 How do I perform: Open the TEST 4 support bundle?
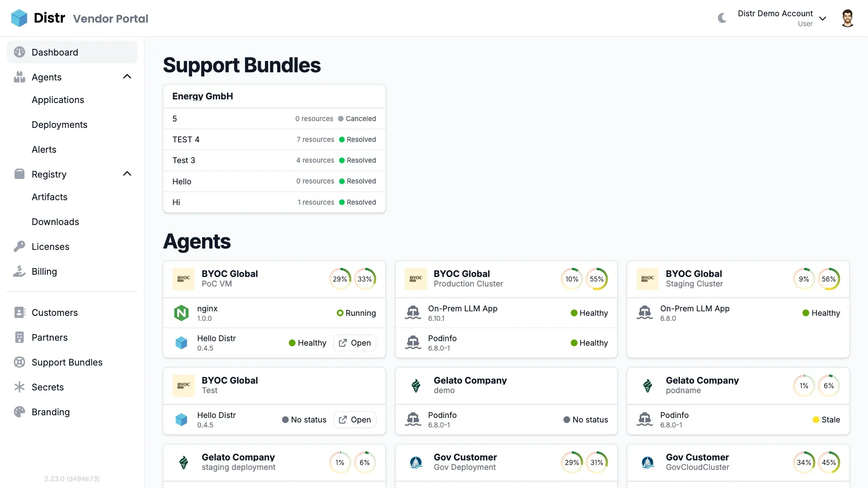[274, 140]
